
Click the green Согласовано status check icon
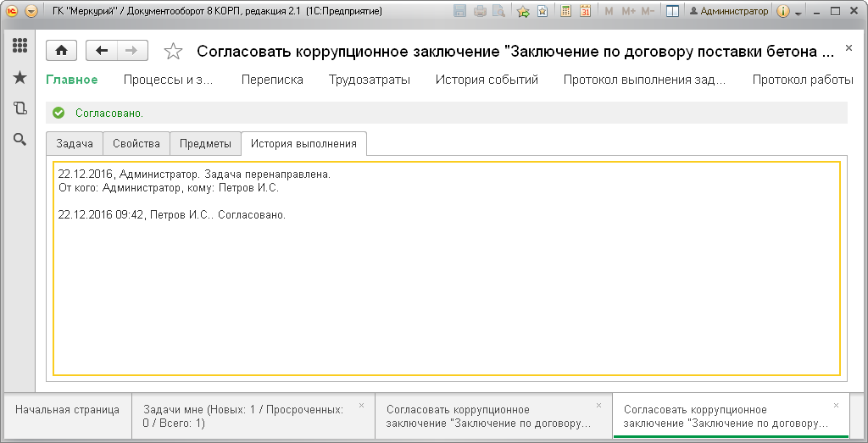pos(58,114)
